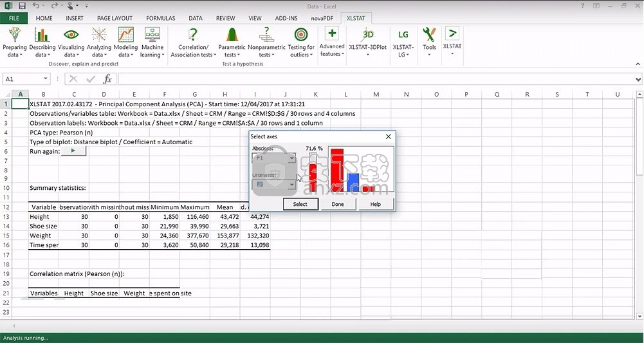Switch to the INSERT tab

coord(75,18)
